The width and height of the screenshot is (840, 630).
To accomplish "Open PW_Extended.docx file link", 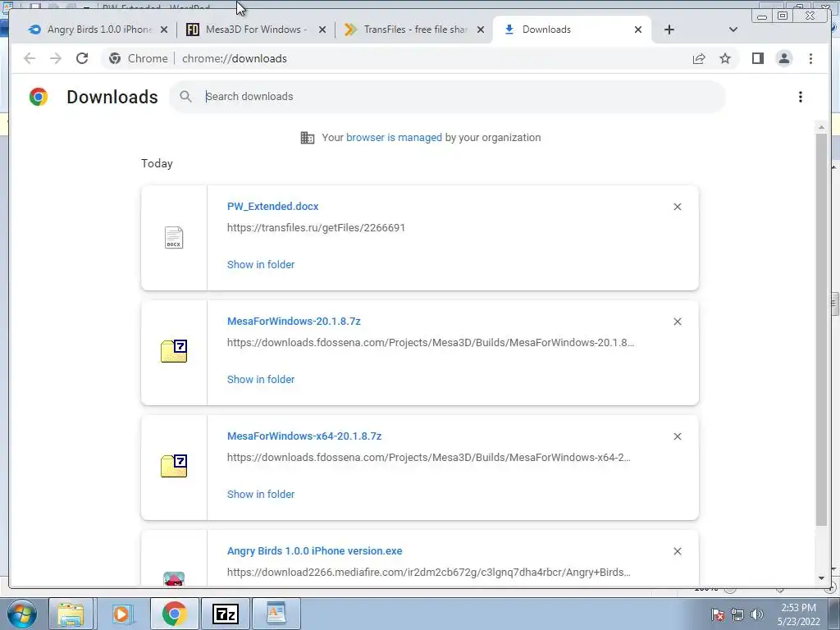I will pyautogui.click(x=272, y=206).
